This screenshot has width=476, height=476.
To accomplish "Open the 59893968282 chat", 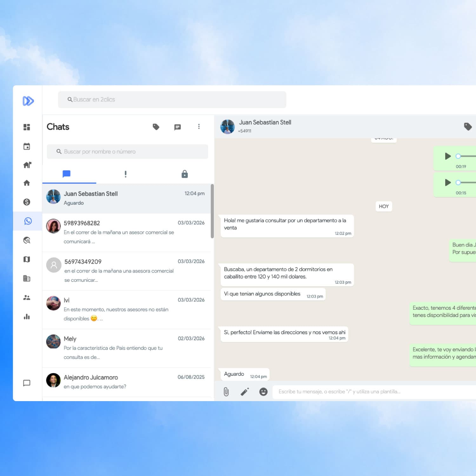I will (x=126, y=233).
